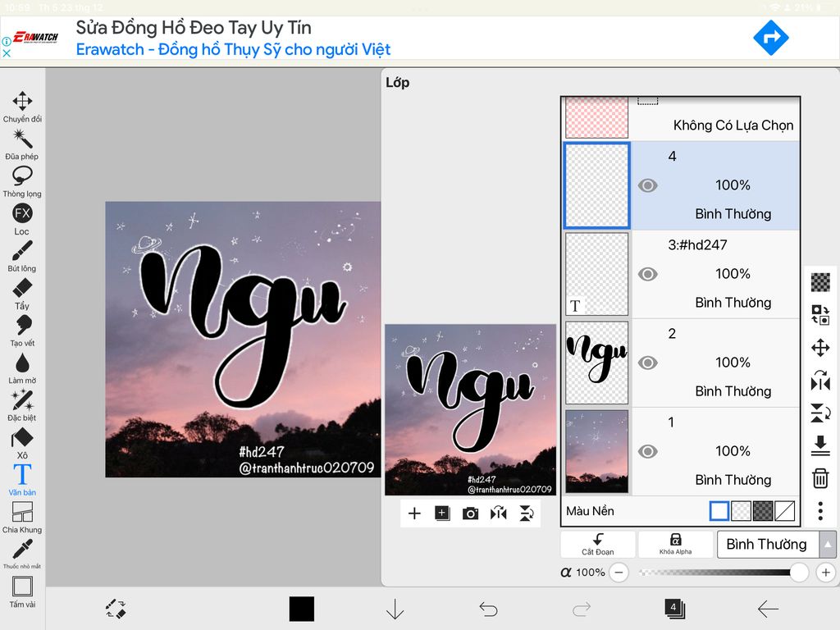This screenshot has height=630, width=840.
Task: Select the Bút lông brush tool
Action: [x=22, y=256]
